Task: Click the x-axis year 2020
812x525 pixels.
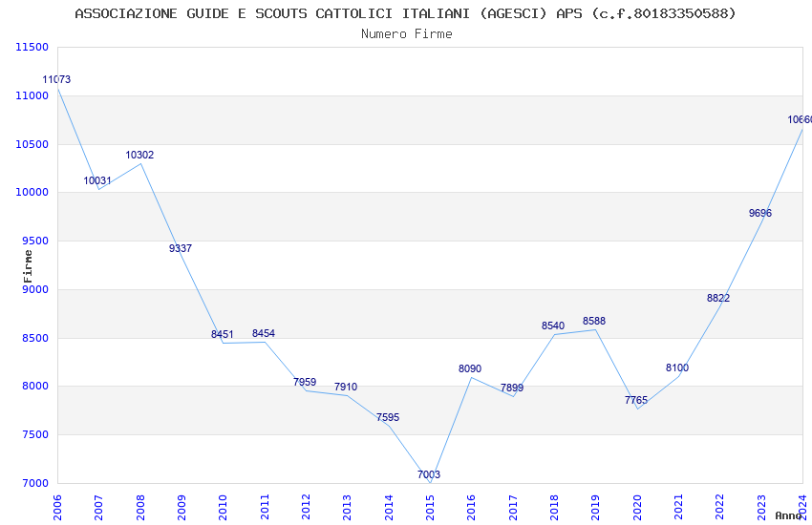Action: tap(637, 508)
